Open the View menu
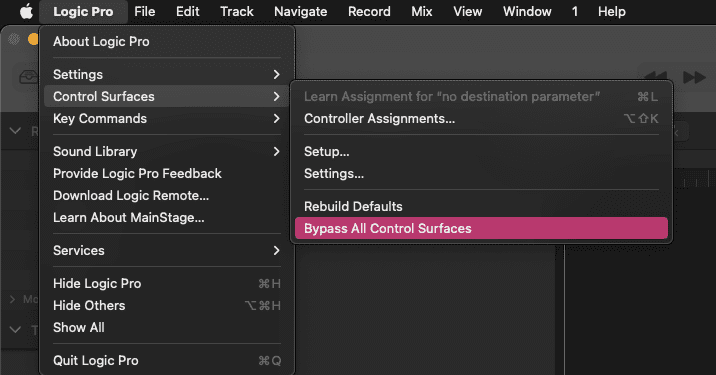The image size is (716, 375). [x=468, y=11]
